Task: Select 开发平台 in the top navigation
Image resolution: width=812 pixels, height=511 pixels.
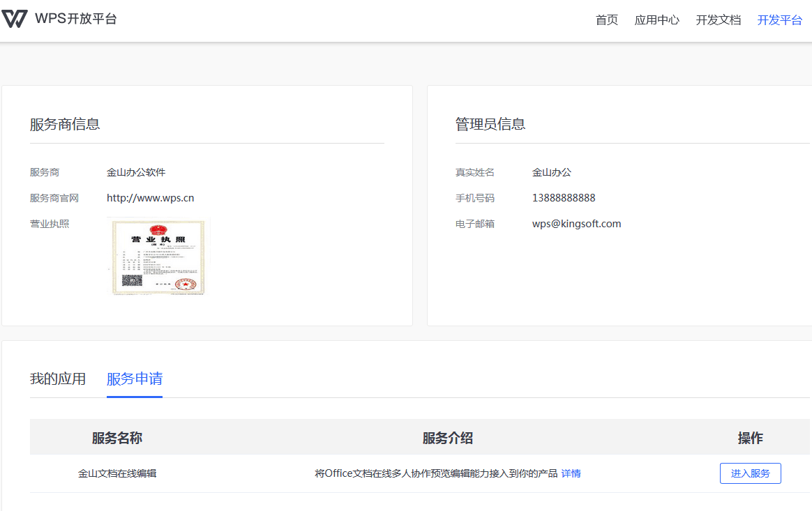Action: pyautogui.click(x=779, y=20)
